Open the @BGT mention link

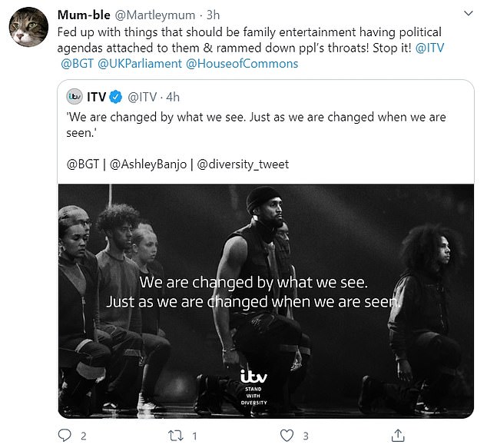[75, 63]
